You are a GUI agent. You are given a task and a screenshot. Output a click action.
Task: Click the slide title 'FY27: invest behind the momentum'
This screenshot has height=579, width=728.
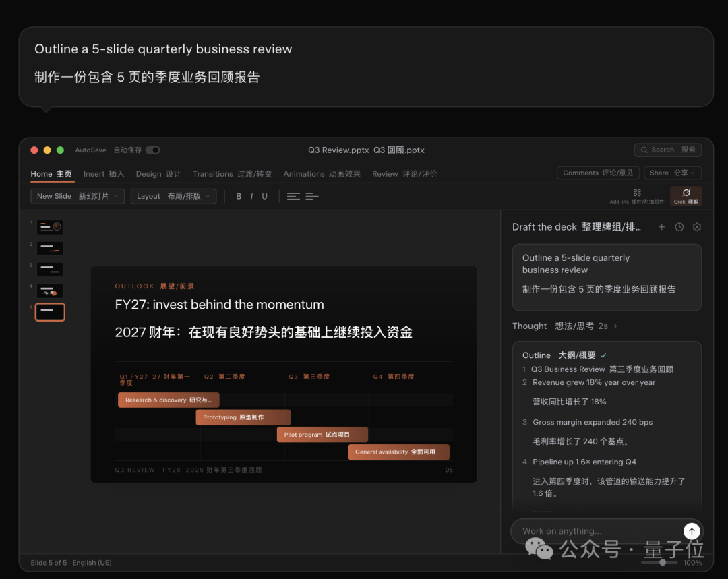click(x=220, y=305)
